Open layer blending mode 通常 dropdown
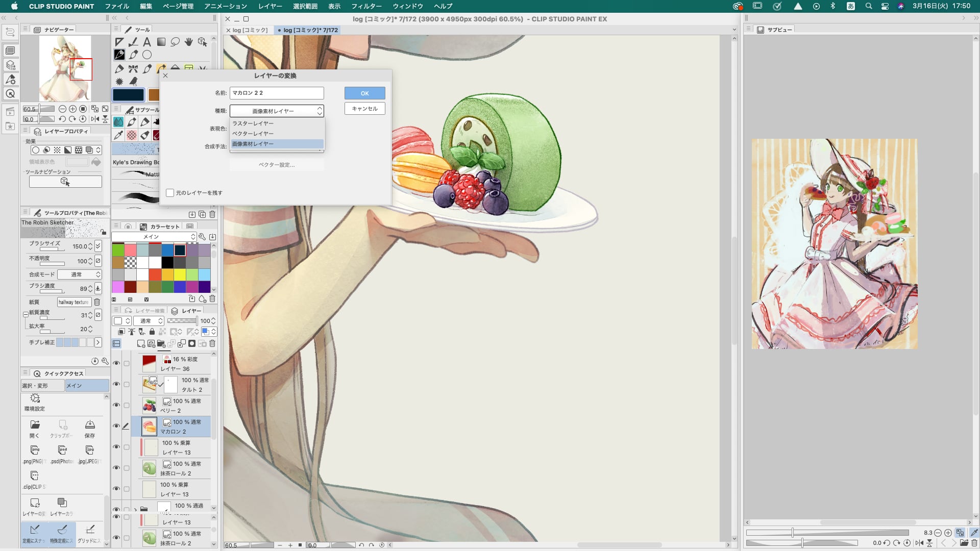The height and width of the screenshot is (551, 980). coord(149,321)
